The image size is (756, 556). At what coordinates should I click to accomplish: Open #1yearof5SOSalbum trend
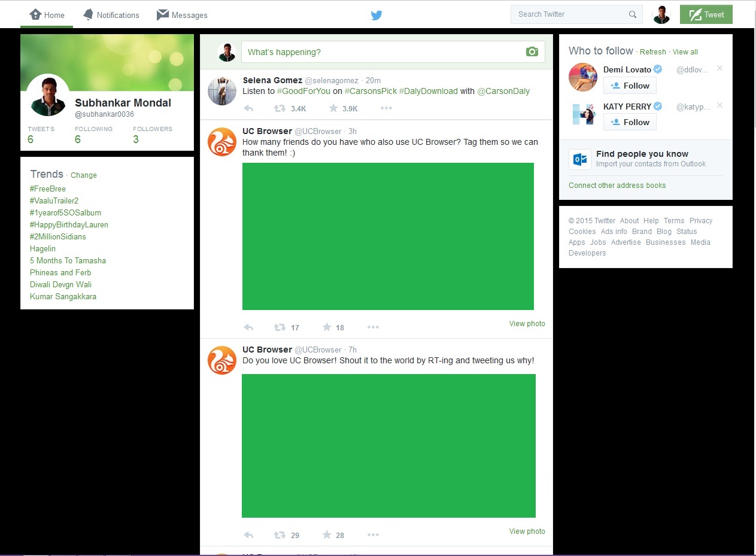pos(66,212)
